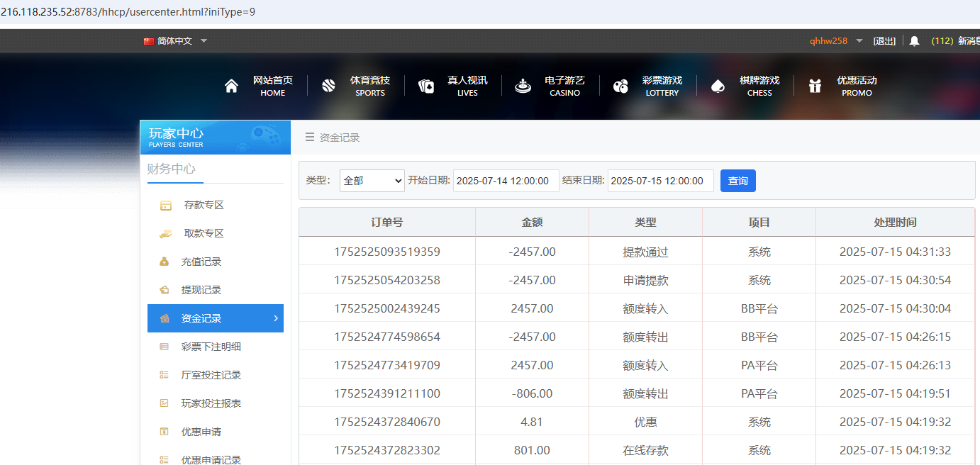Select the 体育竞技 SPORTS icon
This screenshot has height=465, width=980.
pos(328,84)
